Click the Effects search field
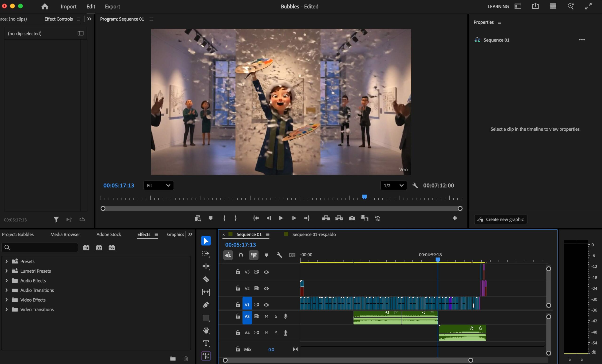 click(42, 247)
